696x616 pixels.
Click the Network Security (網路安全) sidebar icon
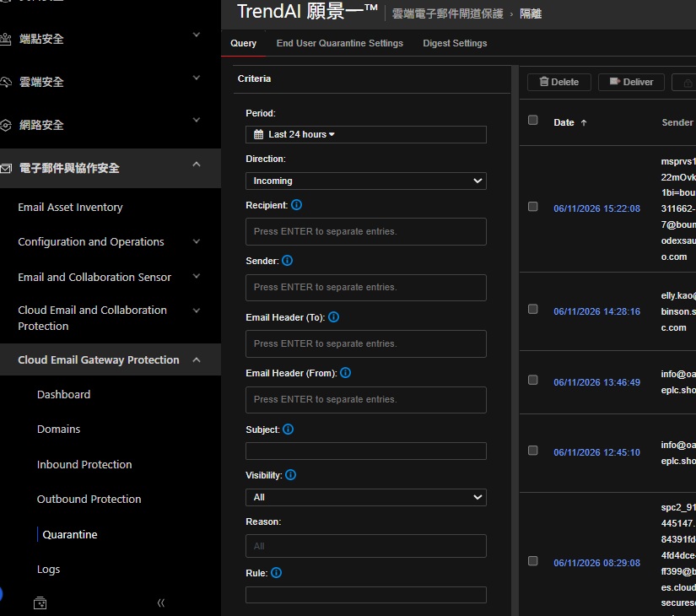pos(5,125)
